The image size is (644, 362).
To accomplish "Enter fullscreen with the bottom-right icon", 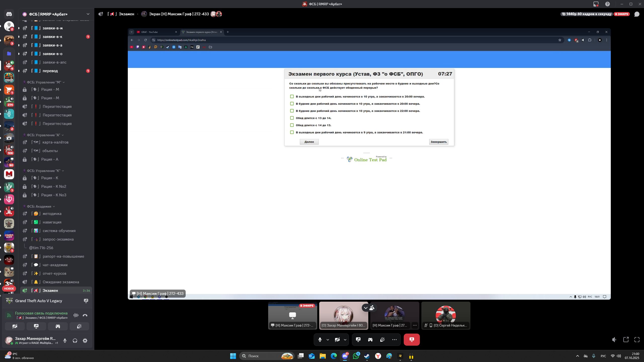I will point(637,340).
